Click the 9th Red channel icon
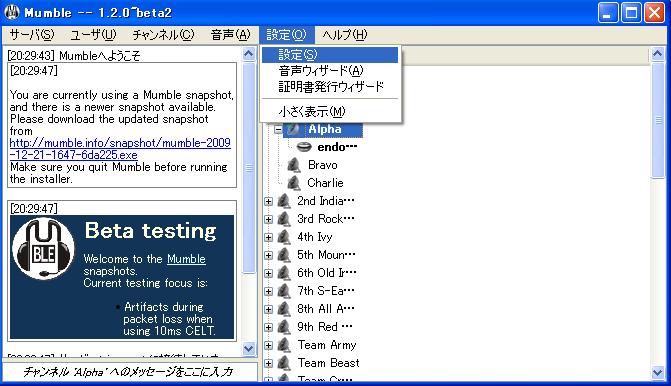The height and width of the screenshot is (386, 671). coord(284,327)
